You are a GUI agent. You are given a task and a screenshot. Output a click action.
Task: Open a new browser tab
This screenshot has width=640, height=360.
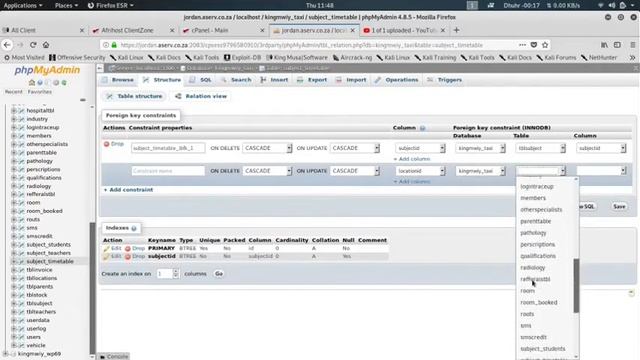click(456, 30)
